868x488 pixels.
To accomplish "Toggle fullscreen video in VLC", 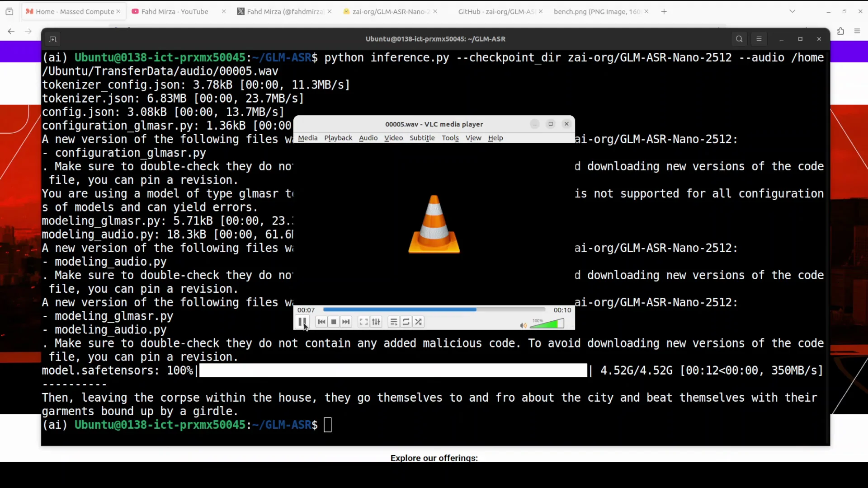I will click(x=363, y=321).
